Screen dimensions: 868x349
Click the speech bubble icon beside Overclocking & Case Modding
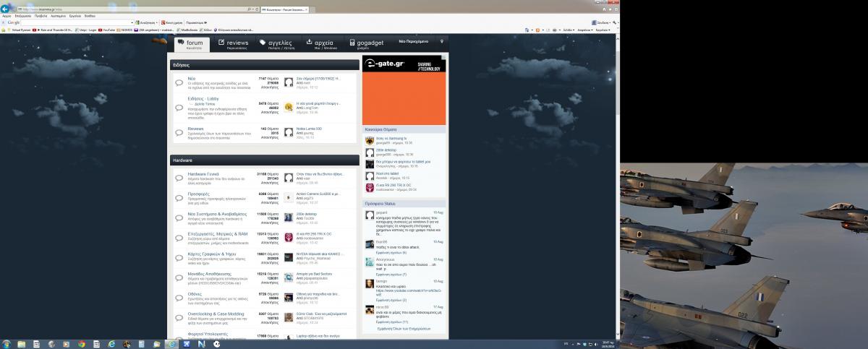[x=179, y=317]
